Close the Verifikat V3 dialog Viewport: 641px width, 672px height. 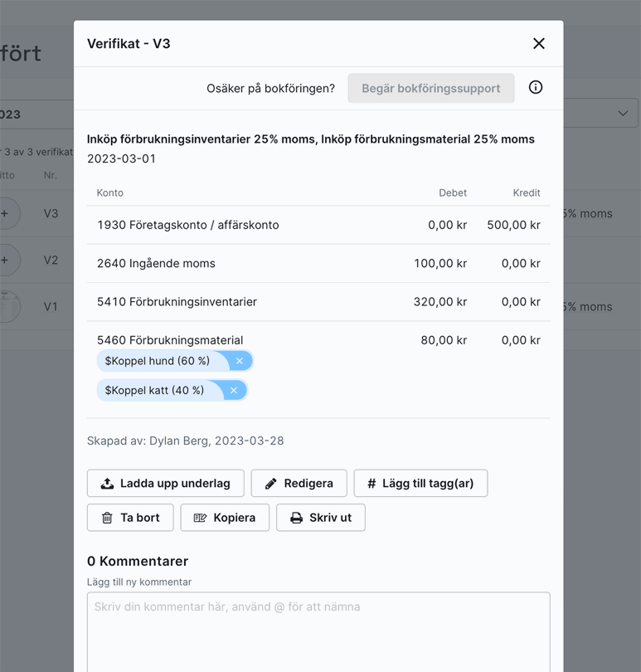pyautogui.click(x=538, y=43)
